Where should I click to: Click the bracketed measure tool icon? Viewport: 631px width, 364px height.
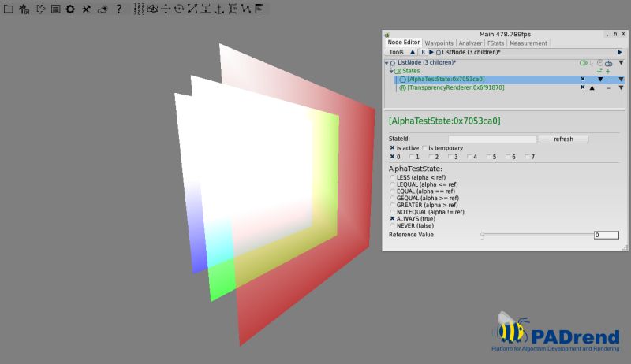232,9
